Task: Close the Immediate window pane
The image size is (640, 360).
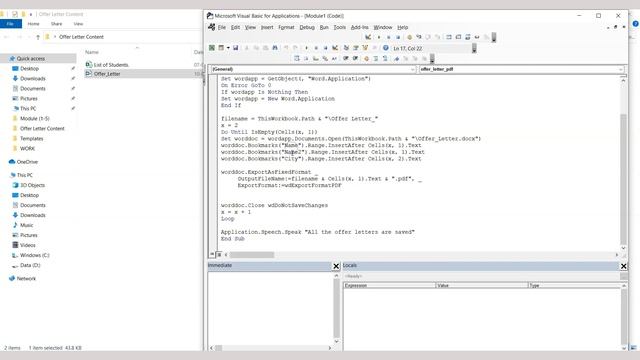Action: [x=336, y=266]
